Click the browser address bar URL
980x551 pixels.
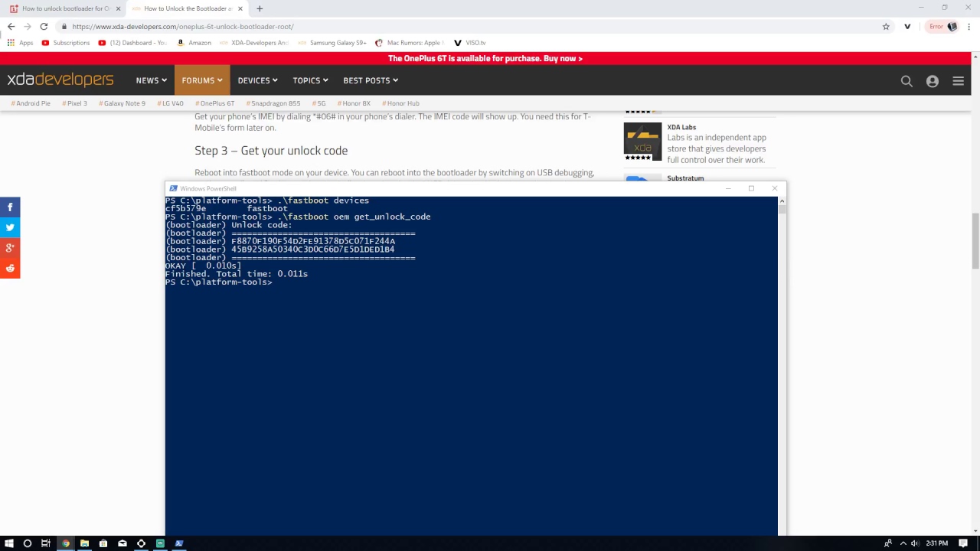click(x=183, y=26)
